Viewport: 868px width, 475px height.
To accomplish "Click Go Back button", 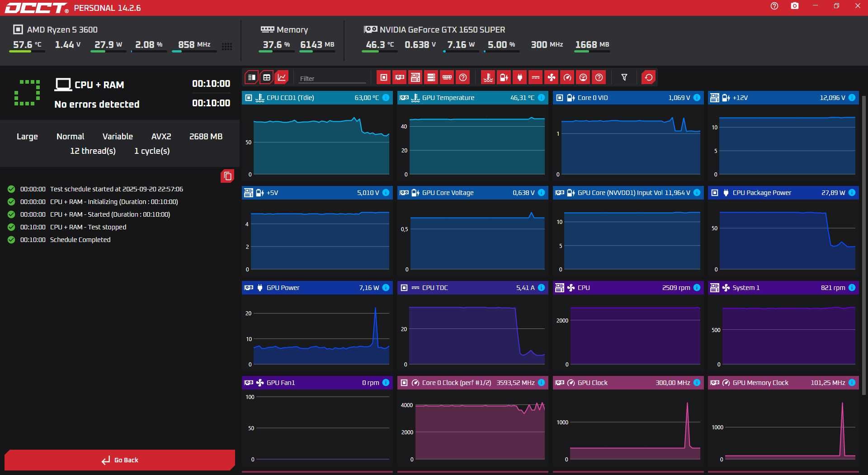I will [x=120, y=460].
